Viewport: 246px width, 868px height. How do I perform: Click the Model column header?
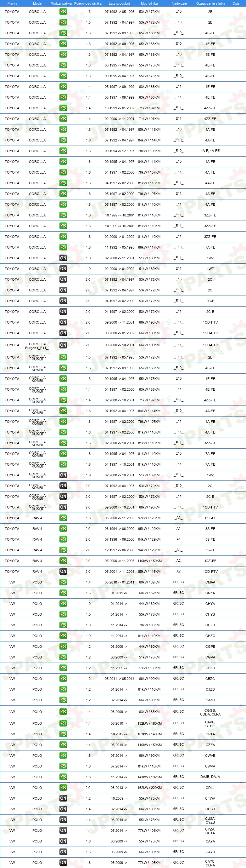[37, 3]
